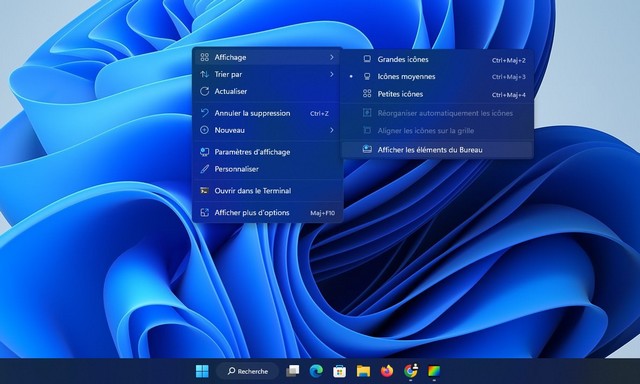Open the colorful square taskbar app

(434, 371)
